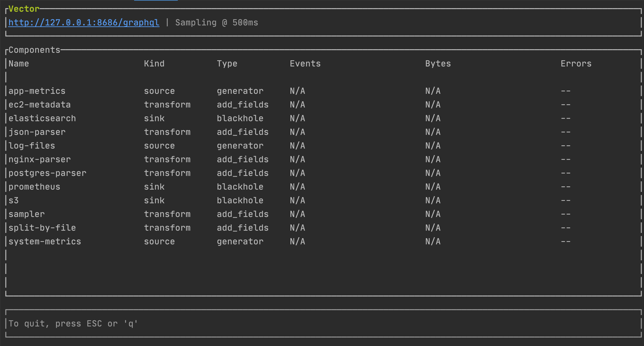Screen dimensions: 644x346
Task: Sort by the Bytes column header
Action: pyautogui.click(x=438, y=64)
